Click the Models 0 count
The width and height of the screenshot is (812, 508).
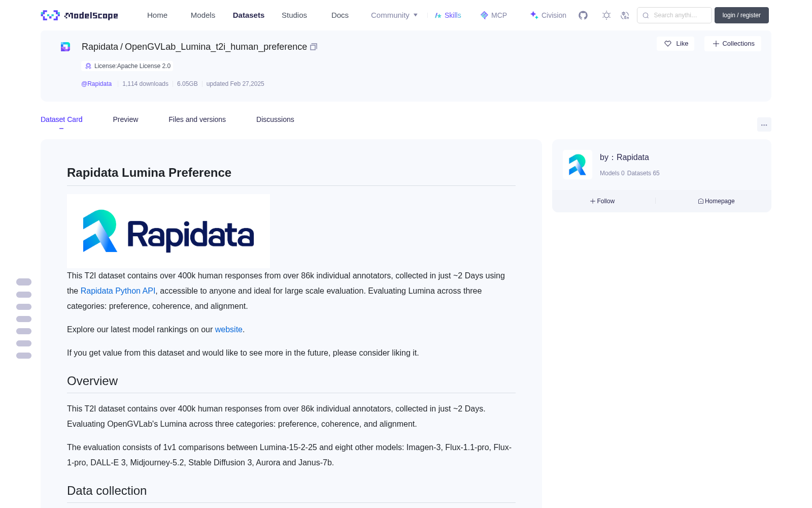click(612, 173)
